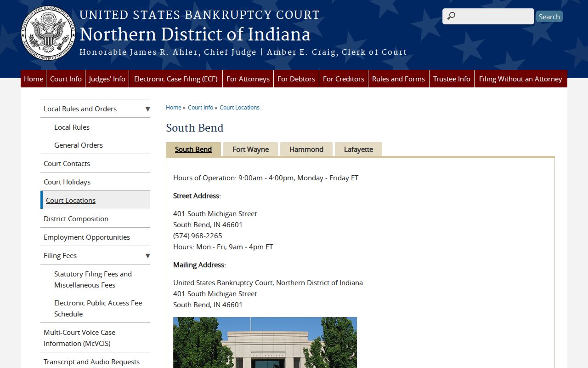Switch to the Lafayette tab
Image resolution: width=588 pixels, height=368 pixels.
click(358, 149)
